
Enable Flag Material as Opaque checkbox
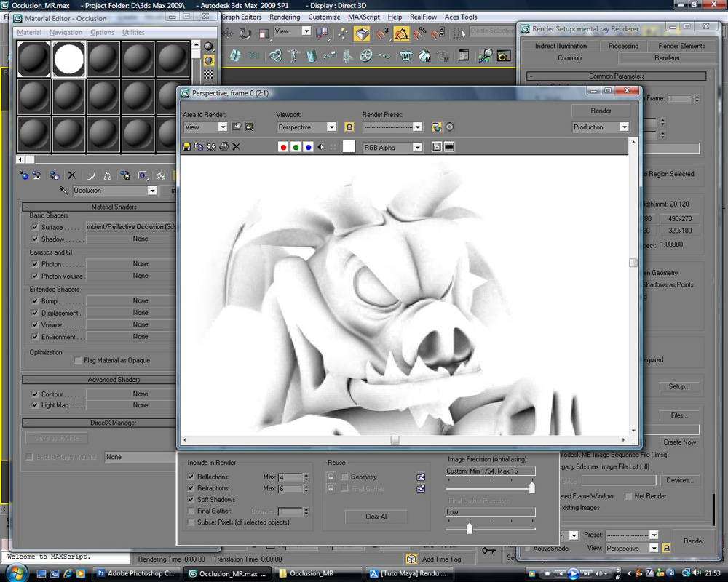[x=78, y=361]
